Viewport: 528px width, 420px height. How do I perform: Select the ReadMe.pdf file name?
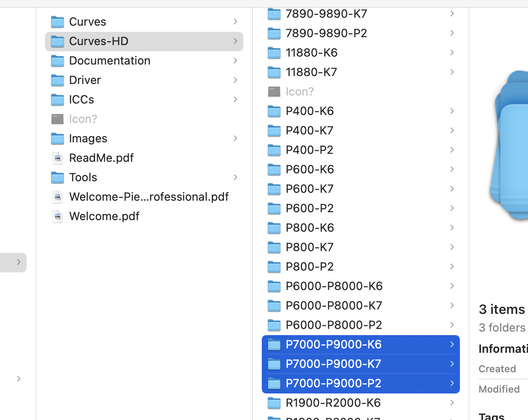pyautogui.click(x=101, y=158)
